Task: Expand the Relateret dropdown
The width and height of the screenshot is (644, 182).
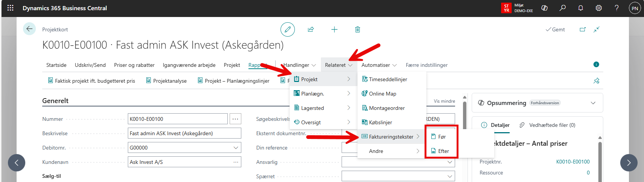Action: [x=339, y=65]
